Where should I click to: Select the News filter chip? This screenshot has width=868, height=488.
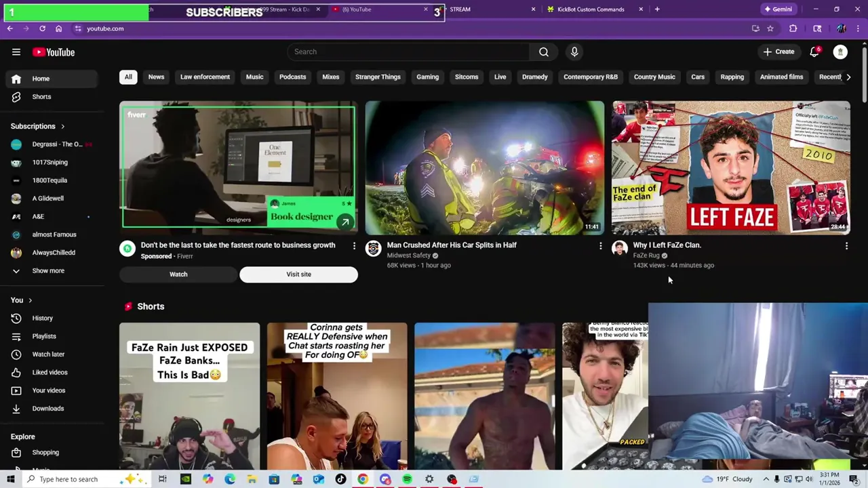156,77
